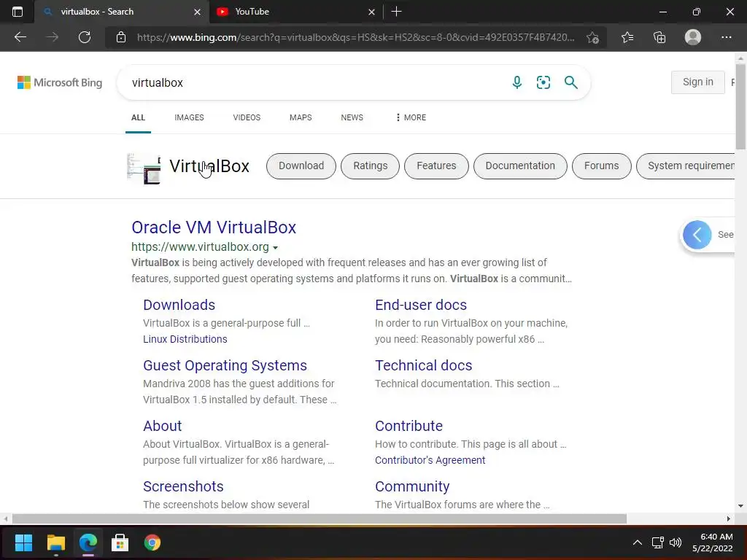Click the address bar URL
This screenshot has width=747, height=560.
tap(355, 37)
